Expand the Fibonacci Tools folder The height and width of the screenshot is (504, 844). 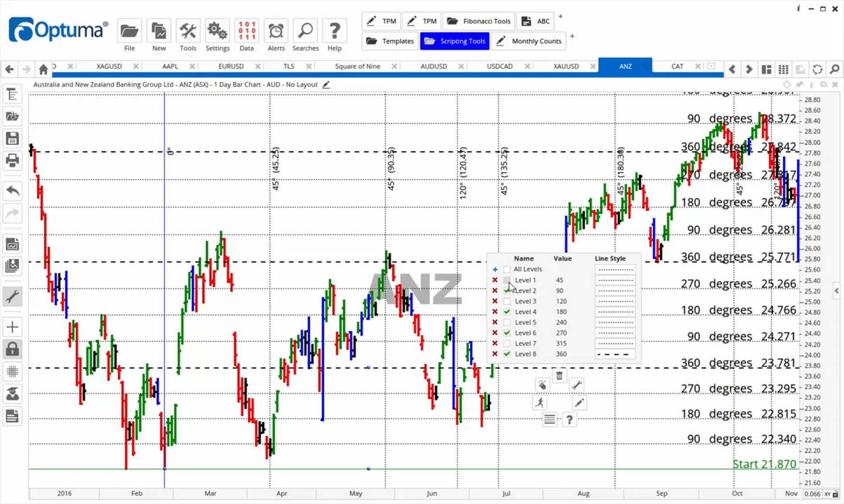tap(479, 21)
